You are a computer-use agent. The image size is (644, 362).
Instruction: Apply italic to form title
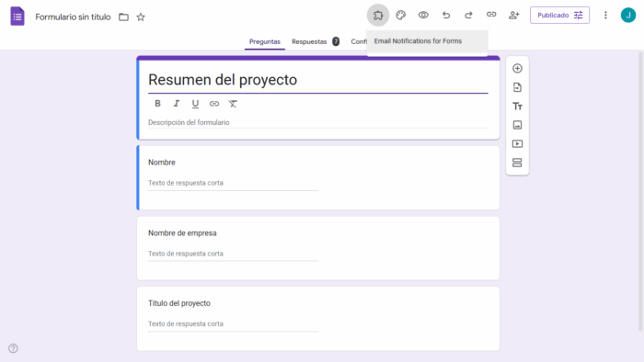click(177, 104)
